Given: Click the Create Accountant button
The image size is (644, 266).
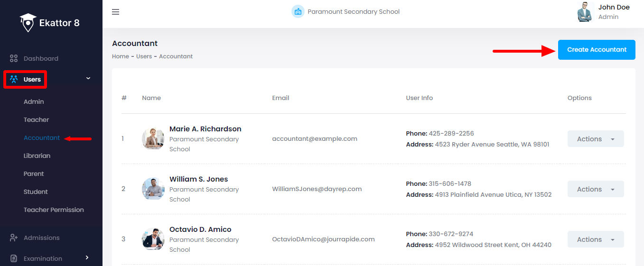Looking at the screenshot, I should (x=596, y=50).
